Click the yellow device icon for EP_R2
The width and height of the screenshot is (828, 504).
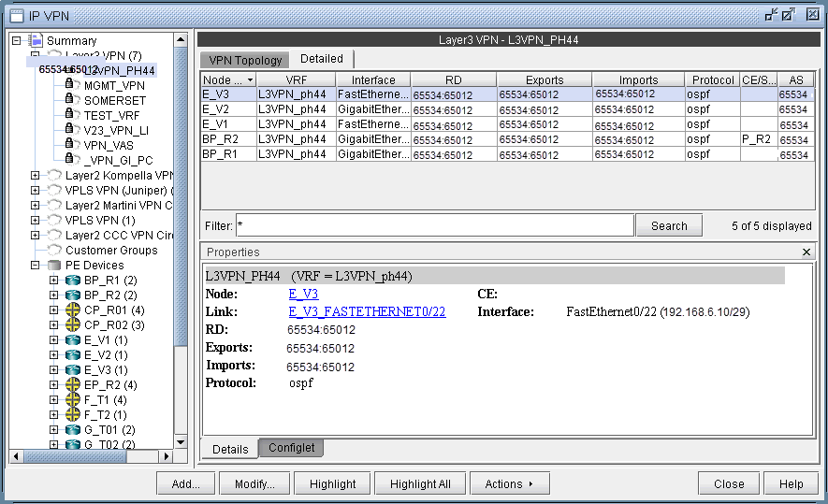click(x=72, y=384)
